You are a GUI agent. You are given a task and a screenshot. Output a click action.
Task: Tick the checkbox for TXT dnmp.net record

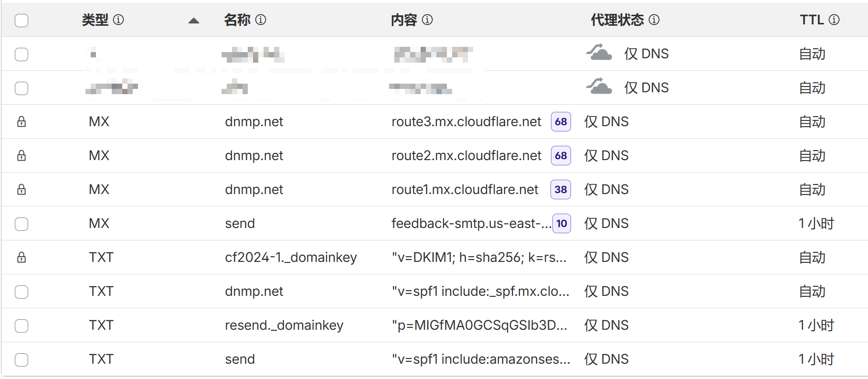pyautogui.click(x=21, y=292)
